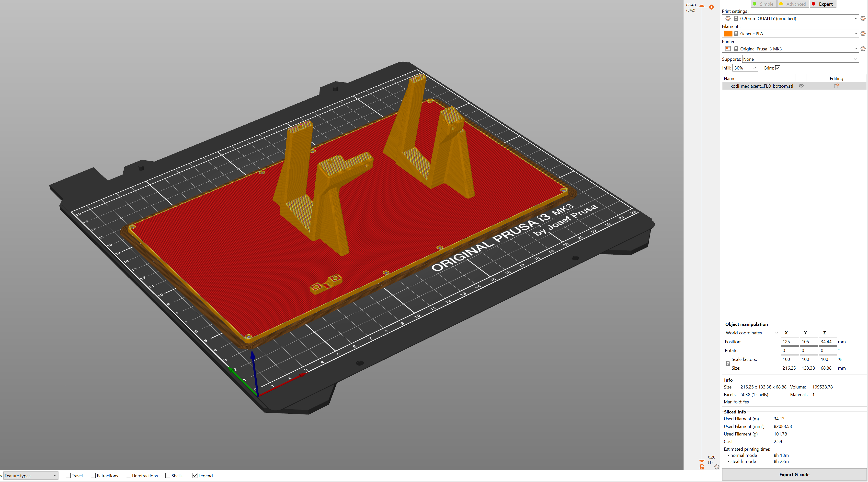Image resolution: width=868 pixels, height=482 pixels.
Task: Toggle visibility eye for kodi_mediacent object
Action: coord(801,86)
